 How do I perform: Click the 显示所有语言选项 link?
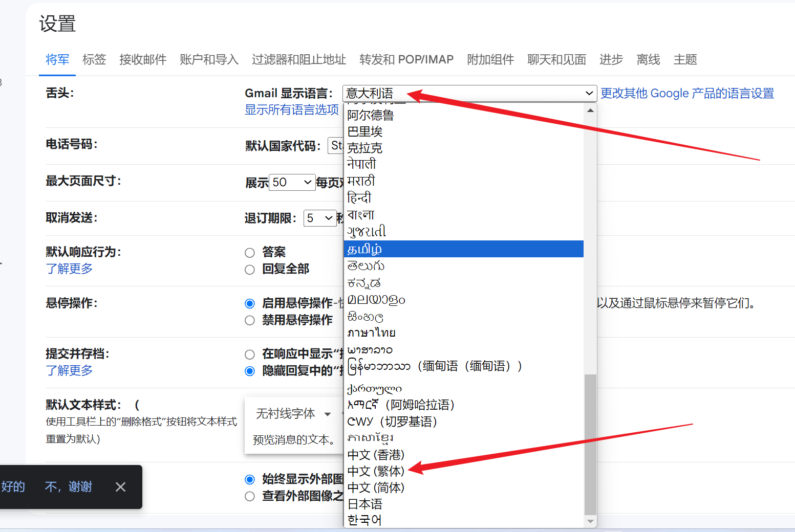coord(292,110)
